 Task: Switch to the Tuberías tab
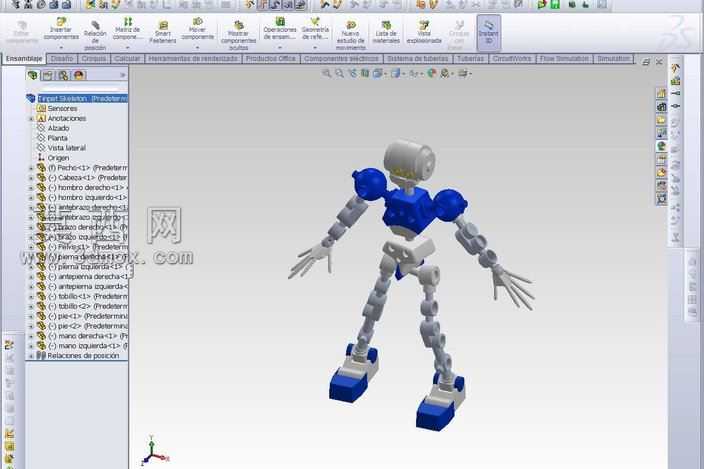(x=471, y=59)
